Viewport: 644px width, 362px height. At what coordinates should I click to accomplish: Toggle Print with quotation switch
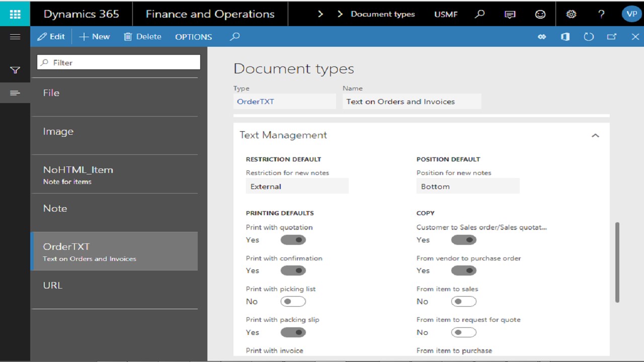coord(293,240)
